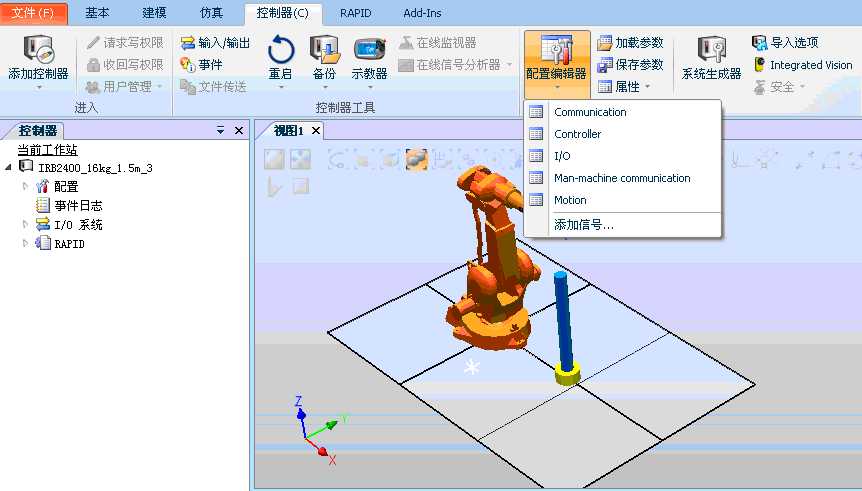Expand the I/O 系统 tree node
The width and height of the screenshot is (862, 491).
(25, 224)
